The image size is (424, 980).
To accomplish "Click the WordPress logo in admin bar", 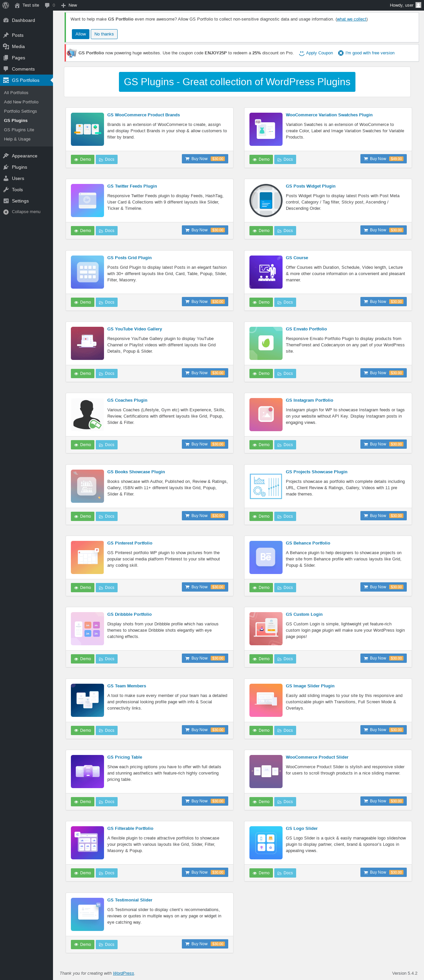I will [x=6, y=5].
